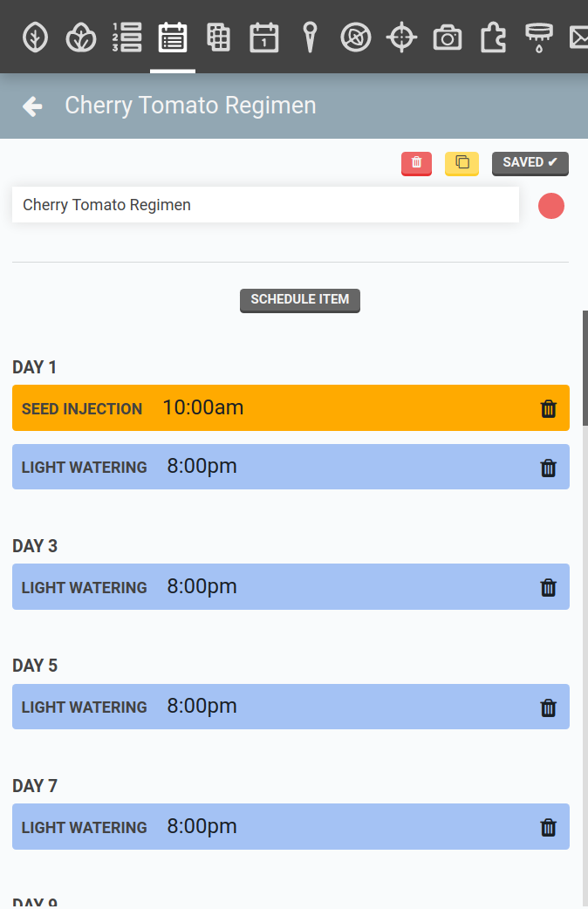The height and width of the screenshot is (909, 588).
Task: Remove Day 7 Light Watering with trash icon
Action: click(548, 827)
